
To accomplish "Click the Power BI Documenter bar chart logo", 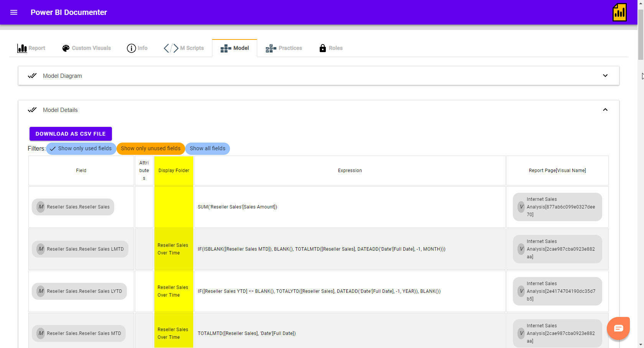I will point(619,12).
